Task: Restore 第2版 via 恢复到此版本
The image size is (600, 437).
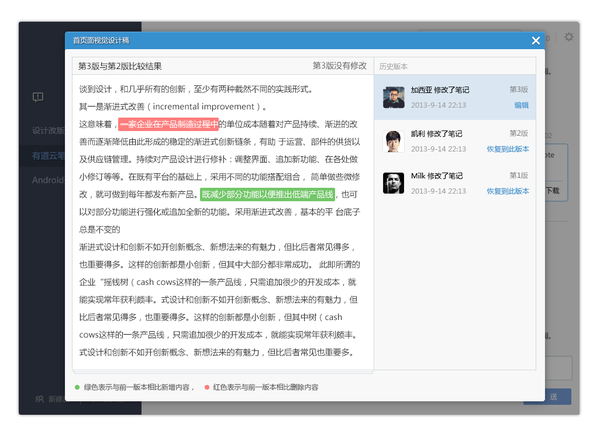Action: (508, 149)
